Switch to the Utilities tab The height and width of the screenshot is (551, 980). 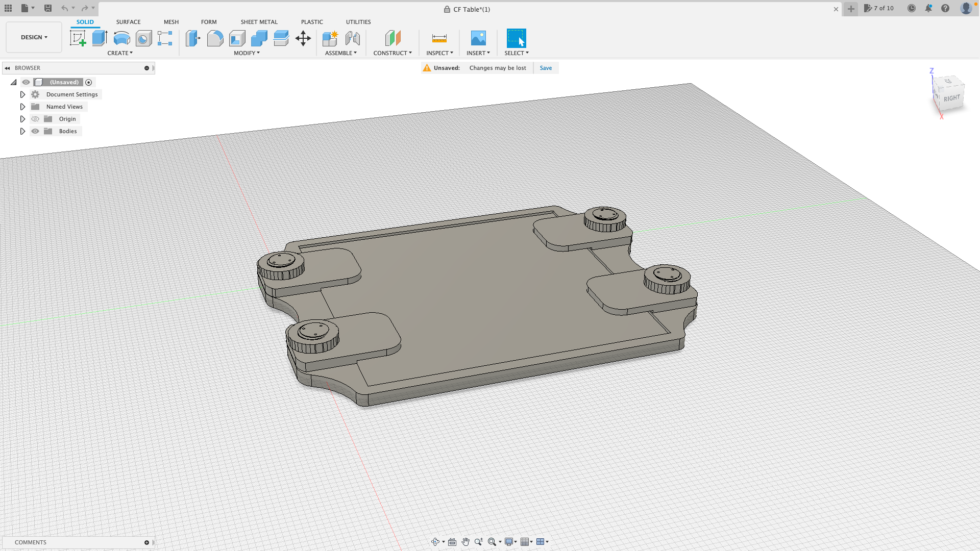coord(358,22)
